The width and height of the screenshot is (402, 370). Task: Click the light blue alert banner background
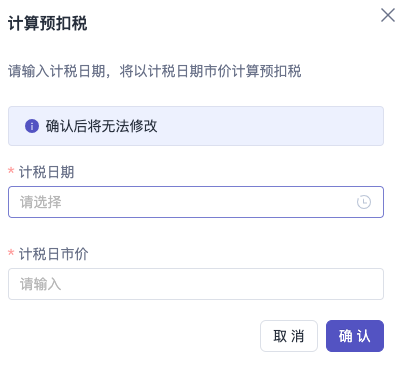[267, 126]
